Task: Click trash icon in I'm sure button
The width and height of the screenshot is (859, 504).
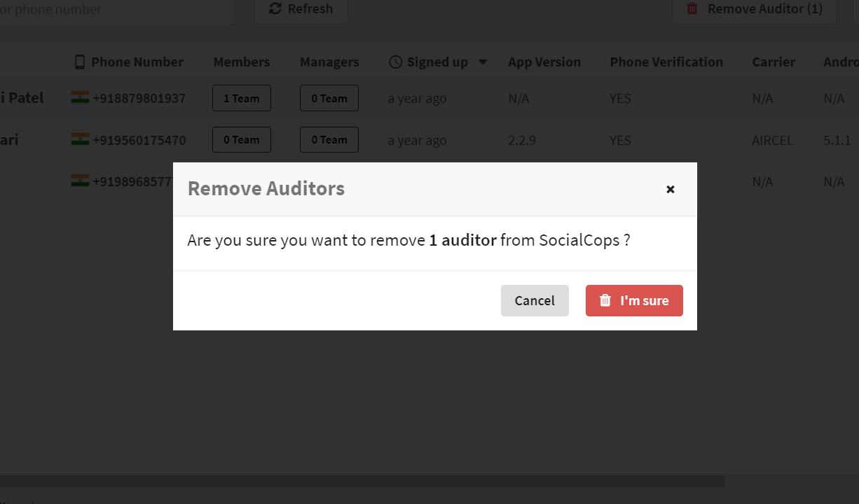Action: click(605, 300)
